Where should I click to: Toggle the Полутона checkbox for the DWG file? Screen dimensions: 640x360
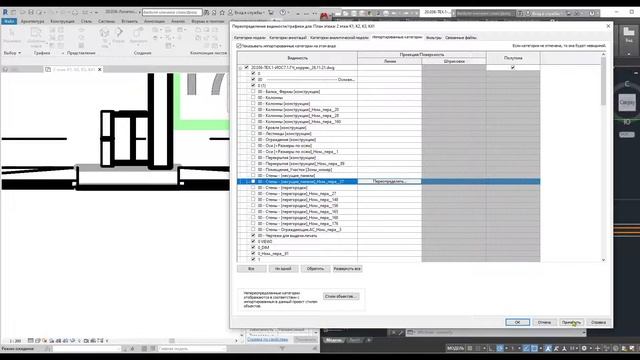click(x=513, y=67)
